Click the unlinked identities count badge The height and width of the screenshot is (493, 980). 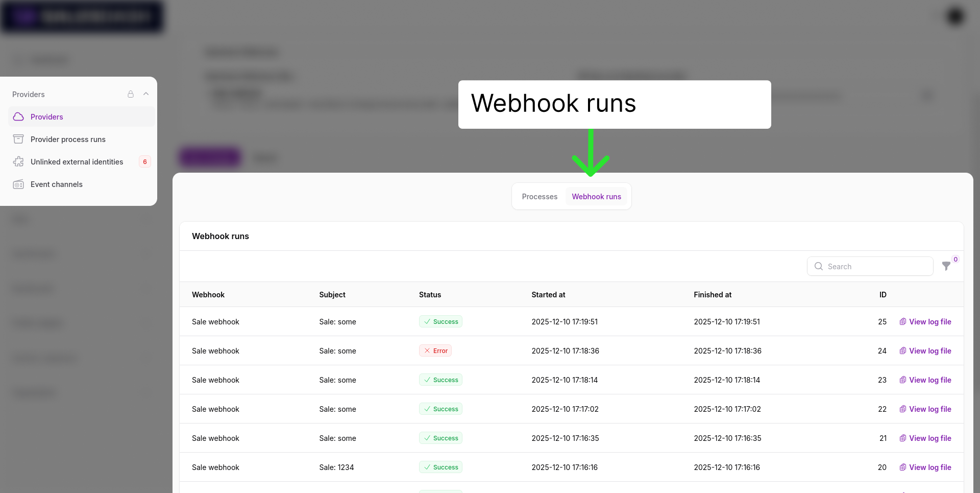145,162
